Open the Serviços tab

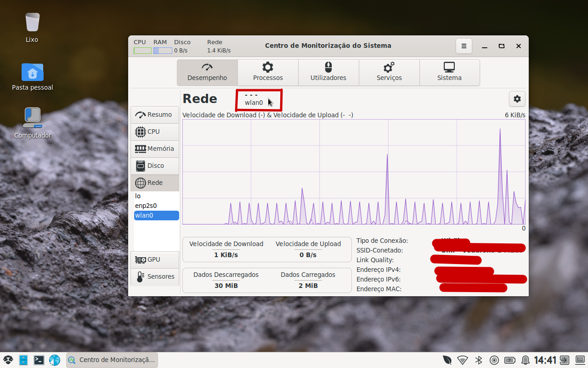[x=389, y=72]
